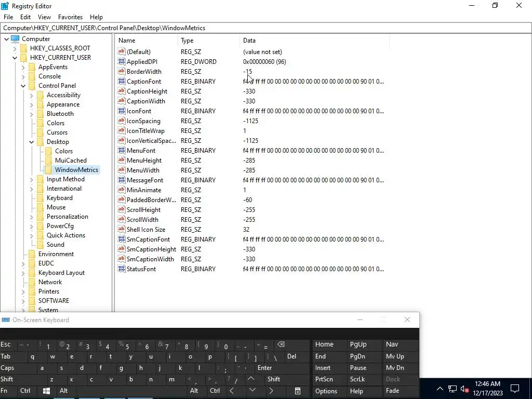
Task: Click the IconFont binary icon
Action: point(122,111)
